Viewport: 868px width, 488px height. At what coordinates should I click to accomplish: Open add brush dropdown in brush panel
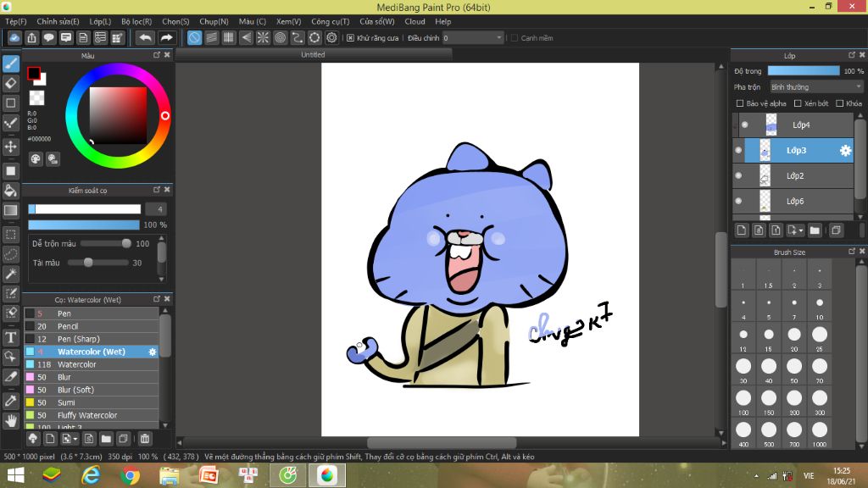(x=70, y=439)
